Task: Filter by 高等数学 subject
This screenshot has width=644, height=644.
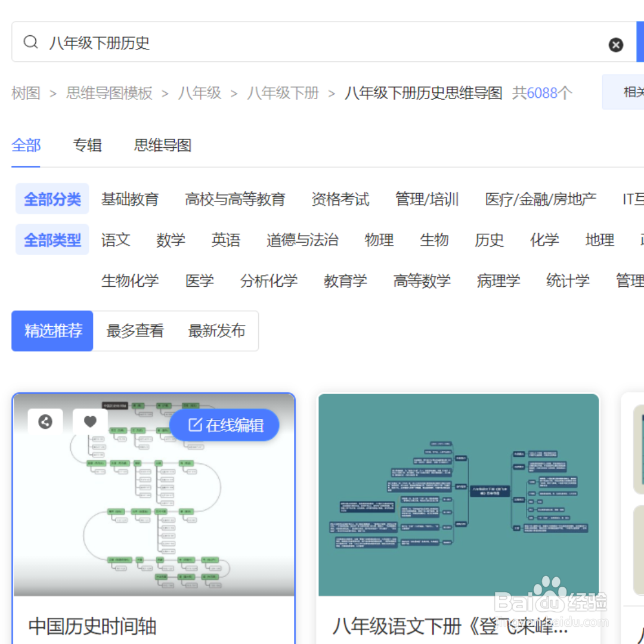Action: click(x=422, y=281)
